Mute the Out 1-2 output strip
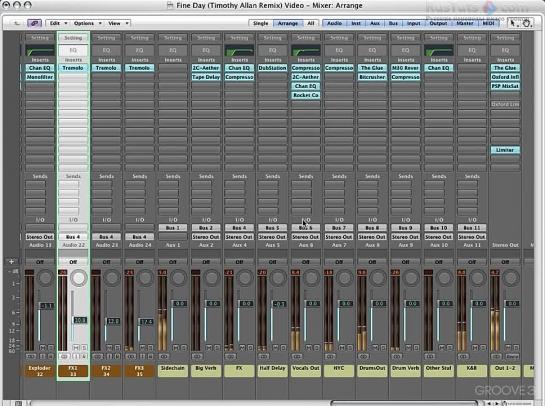This screenshot has height=406, width=545. tap(509, 347)
